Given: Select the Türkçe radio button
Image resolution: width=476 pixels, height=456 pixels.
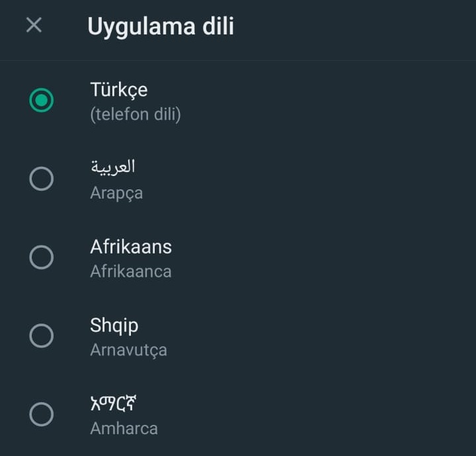Looking at the screenshot, I should point(42,101).
